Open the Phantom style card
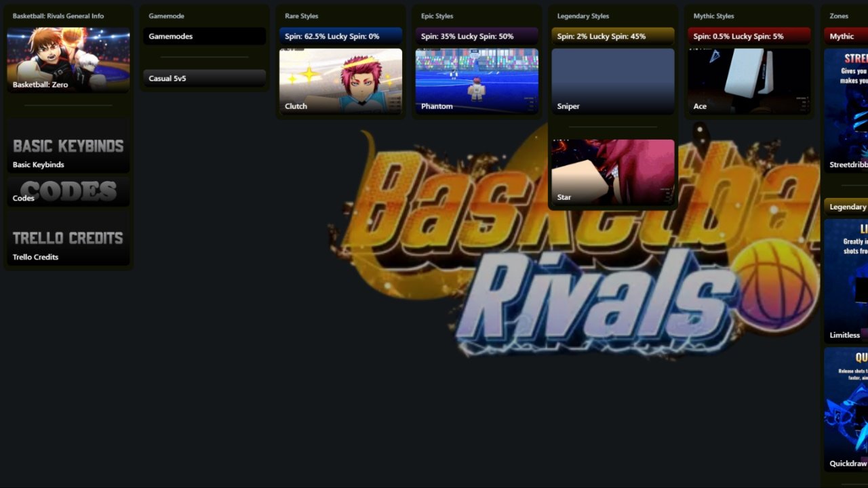The width and height of the screenshot is (868, 488). (477, 81)
